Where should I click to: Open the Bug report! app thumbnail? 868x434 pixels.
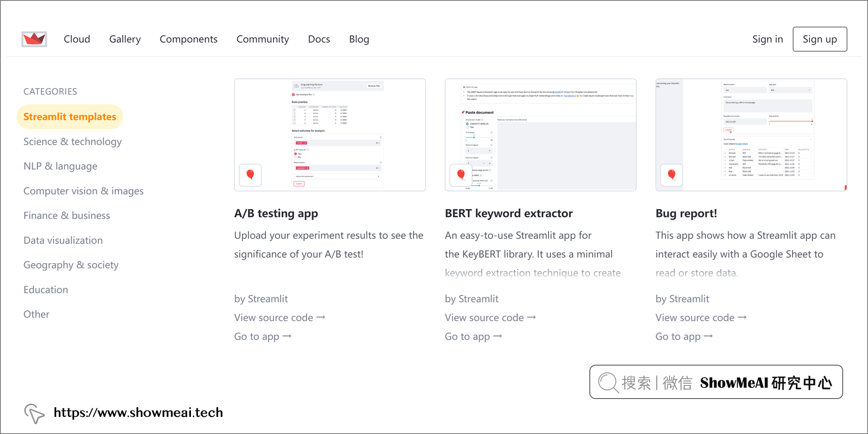click(x=751, y=135)
